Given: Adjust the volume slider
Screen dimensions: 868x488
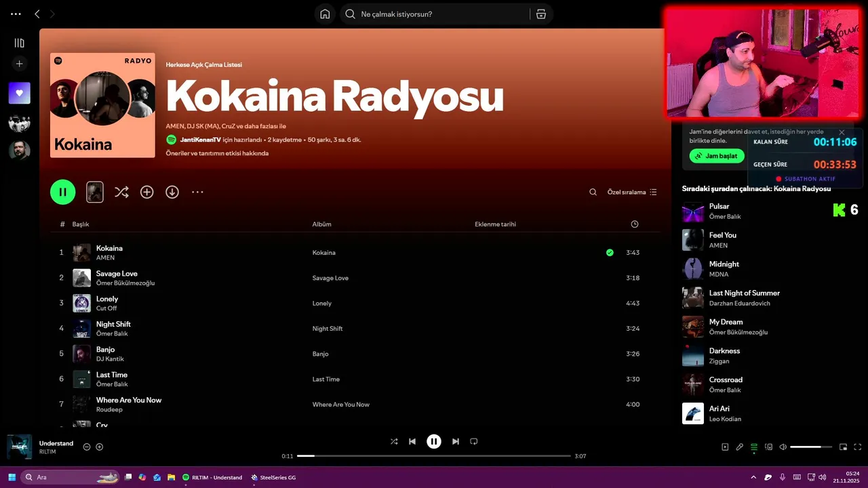Looking at the screenshot, I should click(x=811, y=447).
